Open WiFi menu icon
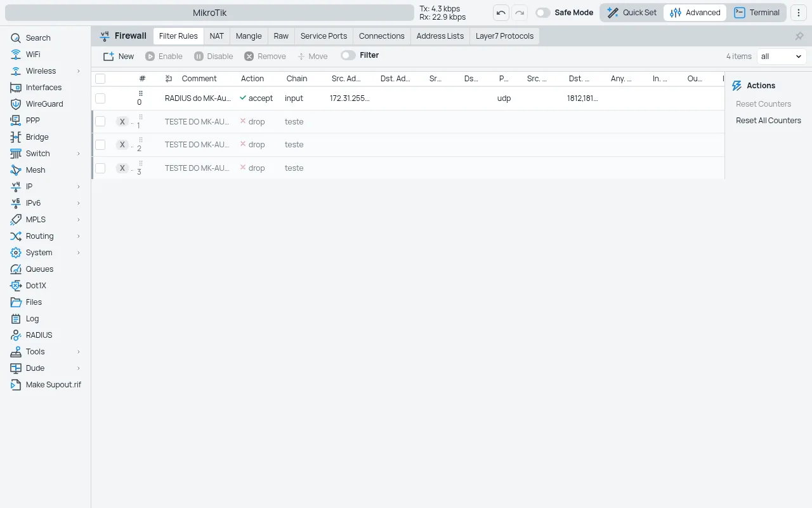 coord(16,55)
